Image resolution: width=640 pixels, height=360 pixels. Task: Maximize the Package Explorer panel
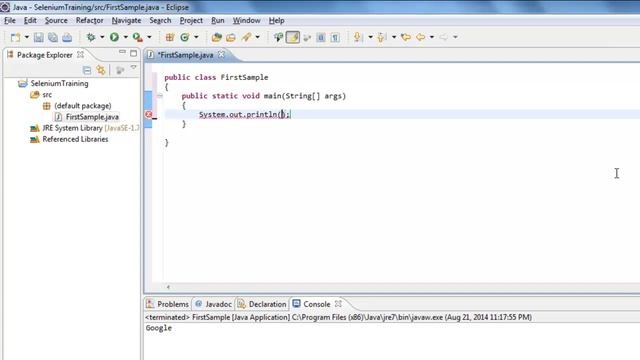133,53
